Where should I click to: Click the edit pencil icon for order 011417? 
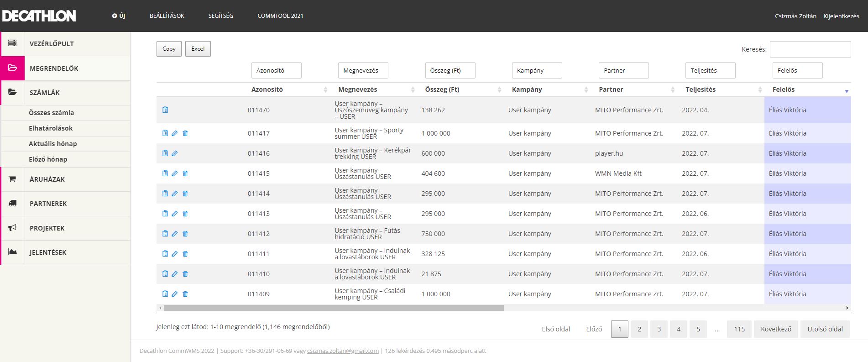point(175,133)
